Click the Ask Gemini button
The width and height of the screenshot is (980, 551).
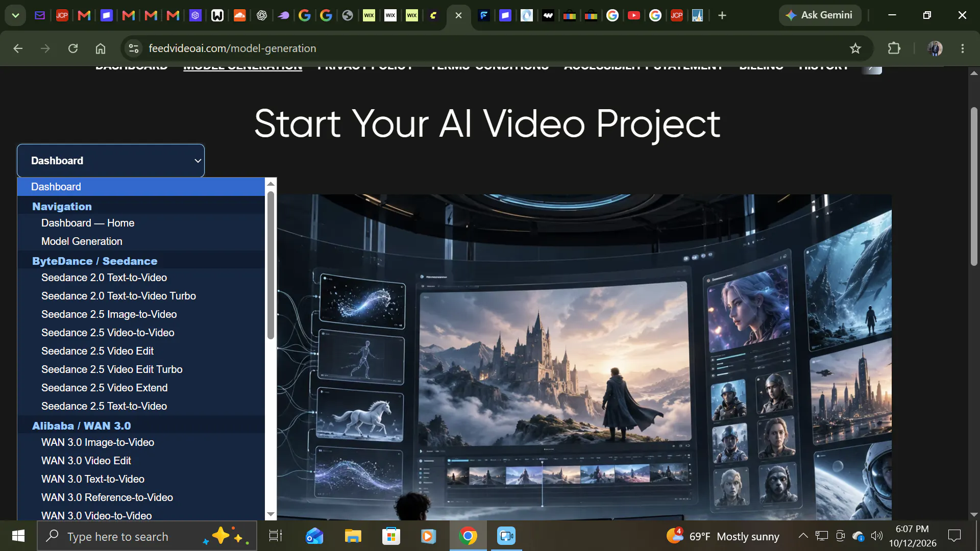[820, 15]
